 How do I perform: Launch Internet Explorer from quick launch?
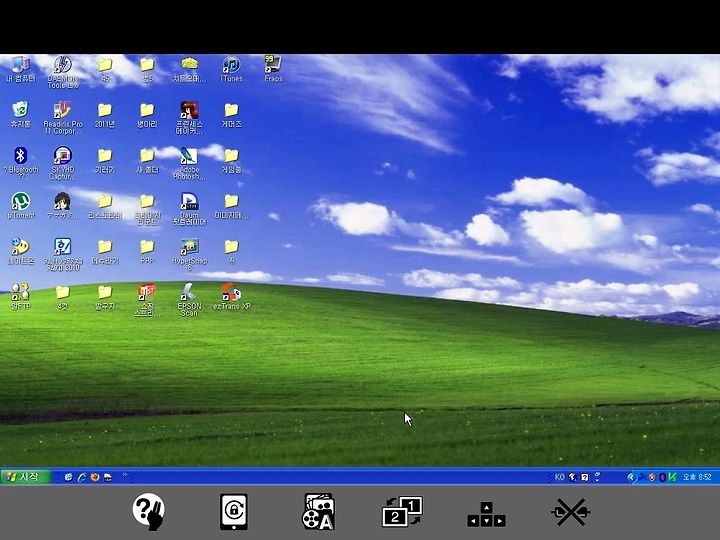tap(82, 478)
